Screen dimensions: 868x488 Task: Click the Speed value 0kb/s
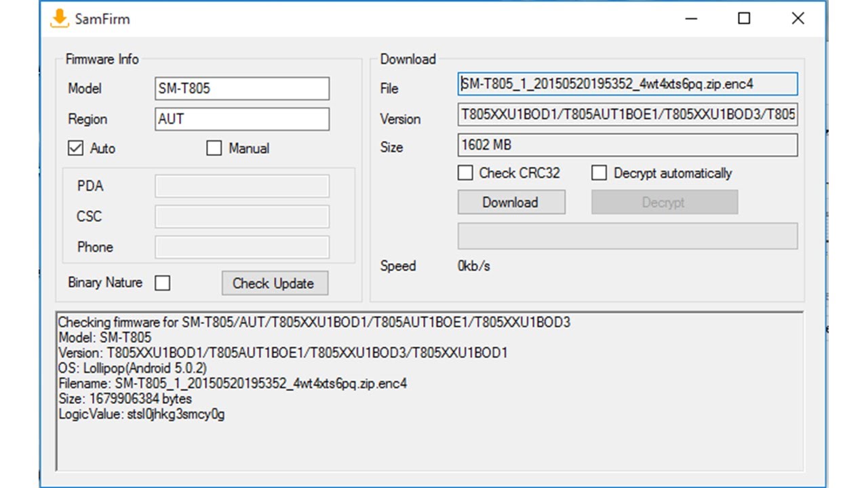(x=474, y=266)
